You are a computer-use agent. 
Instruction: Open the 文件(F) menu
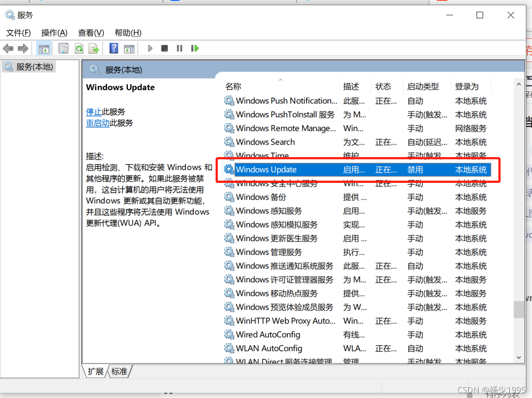pos(19,33)
